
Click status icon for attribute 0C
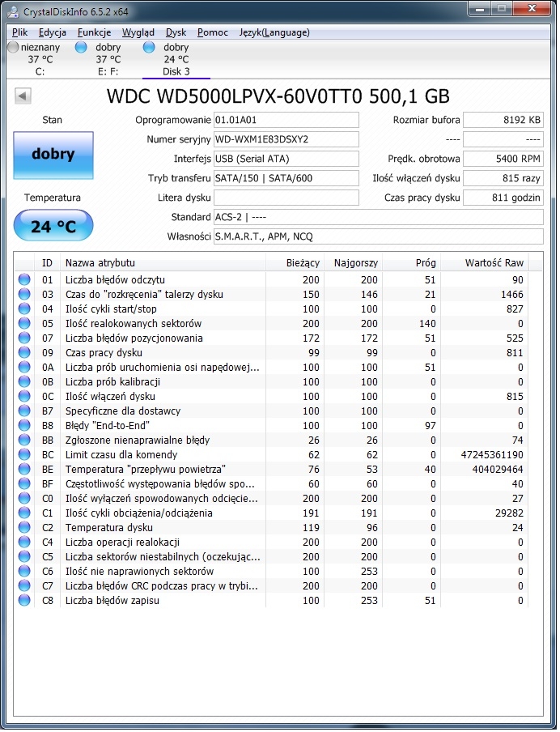coord(23,396)
